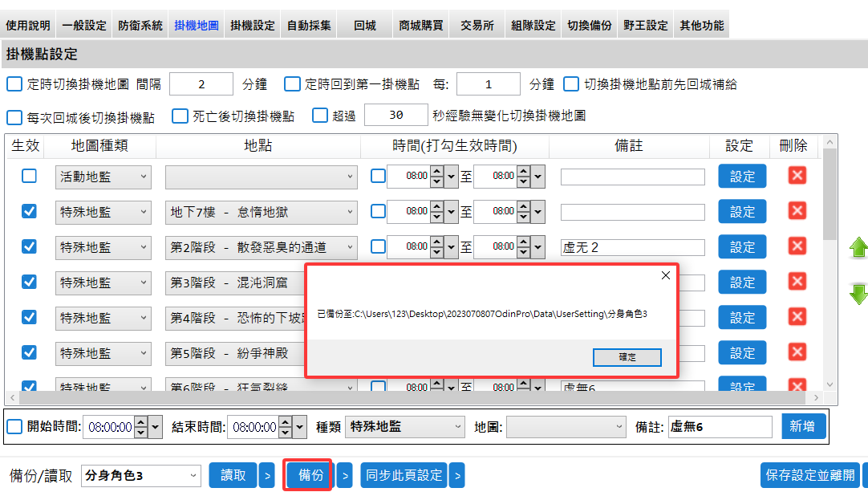Remove the 第5階段 紛爭神殿 row

[797, 352]
